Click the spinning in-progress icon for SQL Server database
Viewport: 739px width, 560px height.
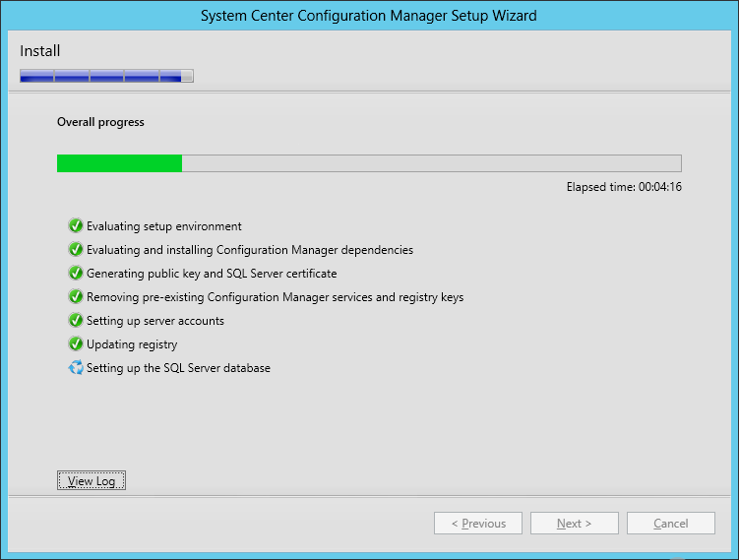tap(76, 367)
